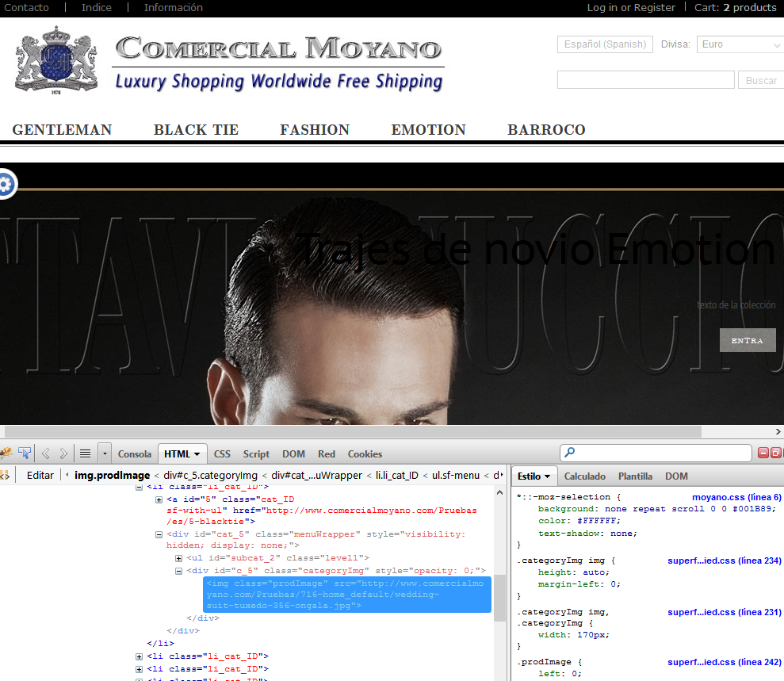The image size is (784, 681).
Task: Toggle the HTML breadcrumb side icon
Action: (x=5, y=475)
